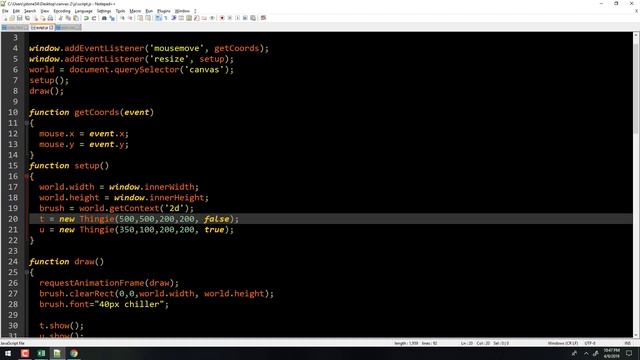Open the File menu
This screenshot has width=640, height=360.
(x=5, y=11)
